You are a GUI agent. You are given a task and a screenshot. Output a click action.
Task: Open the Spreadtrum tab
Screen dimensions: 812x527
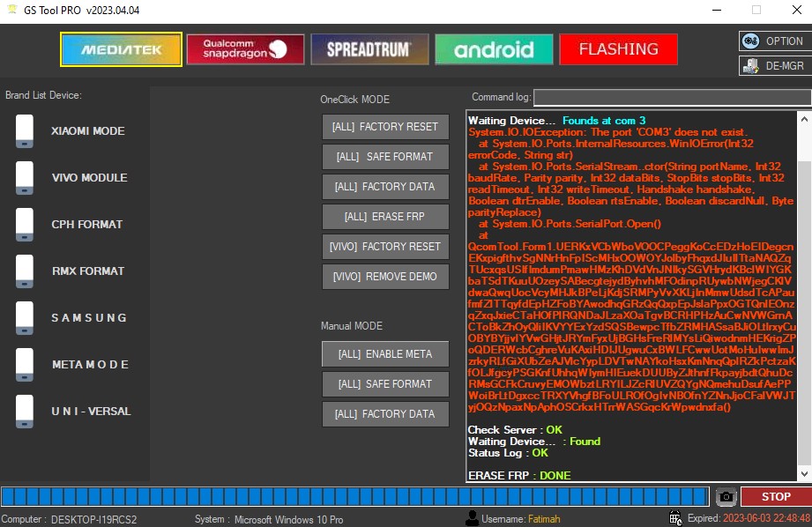coord(369,49)
